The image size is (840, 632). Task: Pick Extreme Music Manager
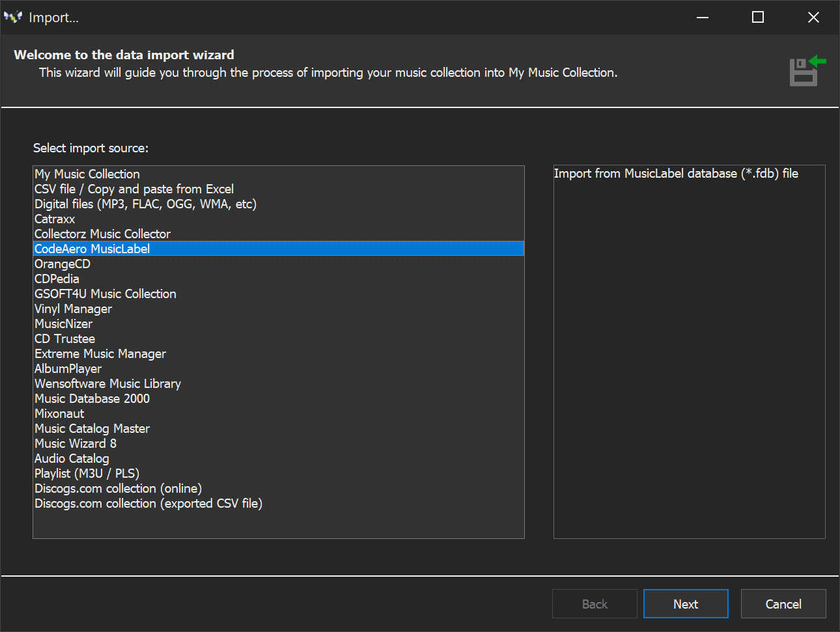(x=279, y=353)
